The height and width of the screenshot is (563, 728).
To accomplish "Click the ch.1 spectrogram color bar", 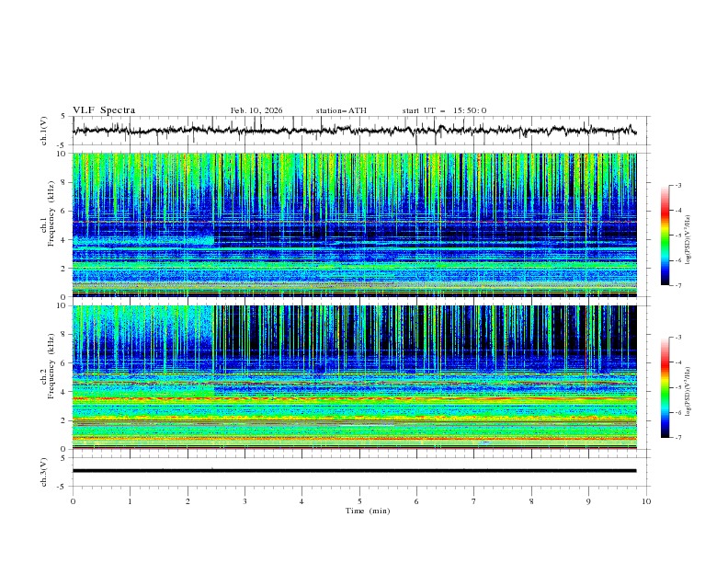I will 665,235.
